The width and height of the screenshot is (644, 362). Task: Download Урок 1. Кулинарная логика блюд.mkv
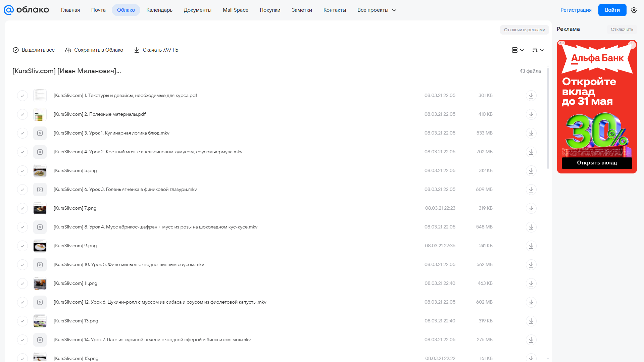pos(531,133)
